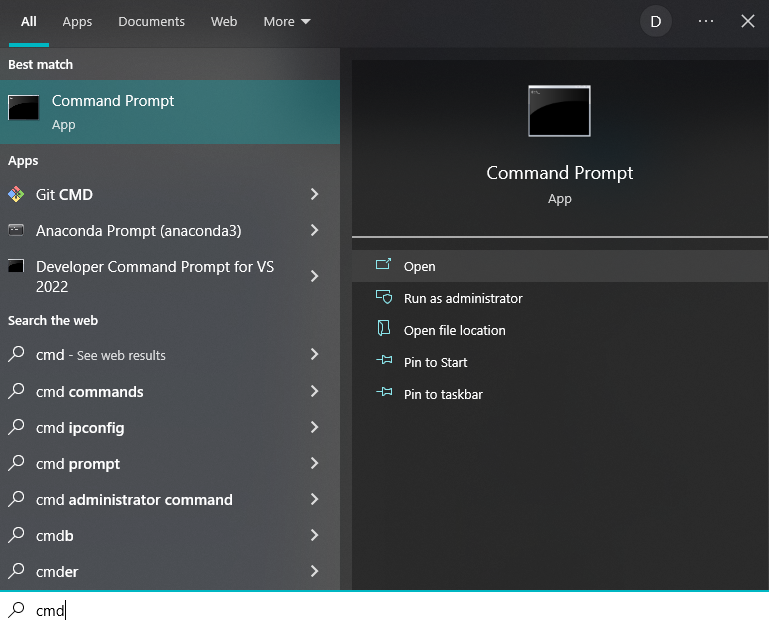Select 'cmd - See web results'
This screenshot has height=627, width=769.
[170, 354]
